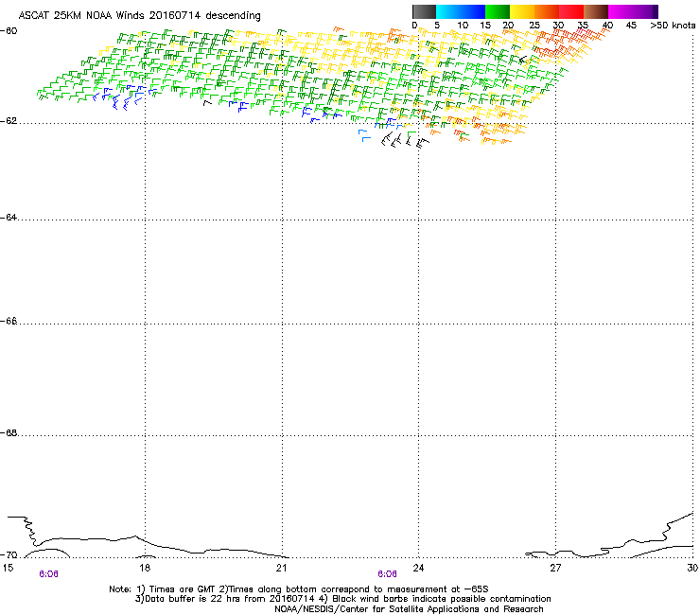
Task: Click the yellow 20-25 knots legend swatch
Action: (x=522, y=11)
